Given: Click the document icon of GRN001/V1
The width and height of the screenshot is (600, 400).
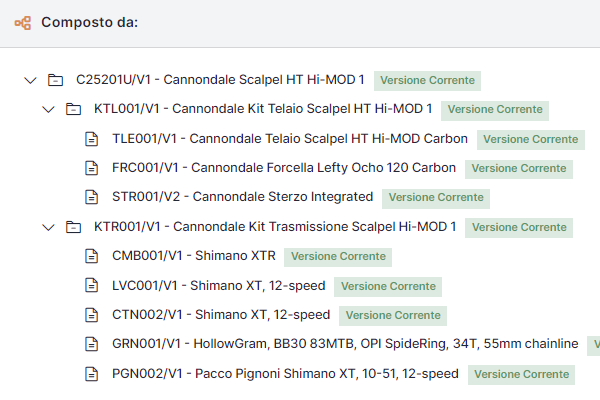Looking at the screenshot, I should [x=91, y=344].
